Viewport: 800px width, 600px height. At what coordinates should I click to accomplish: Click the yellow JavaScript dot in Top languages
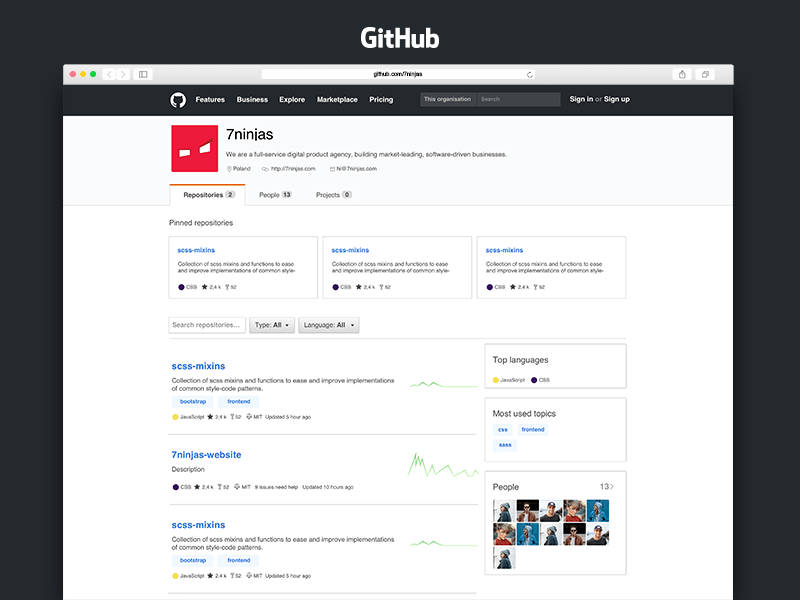point(495,380)
